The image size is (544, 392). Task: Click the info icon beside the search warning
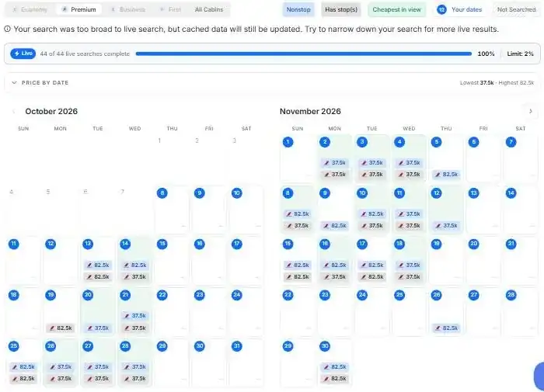pos(7,29)
